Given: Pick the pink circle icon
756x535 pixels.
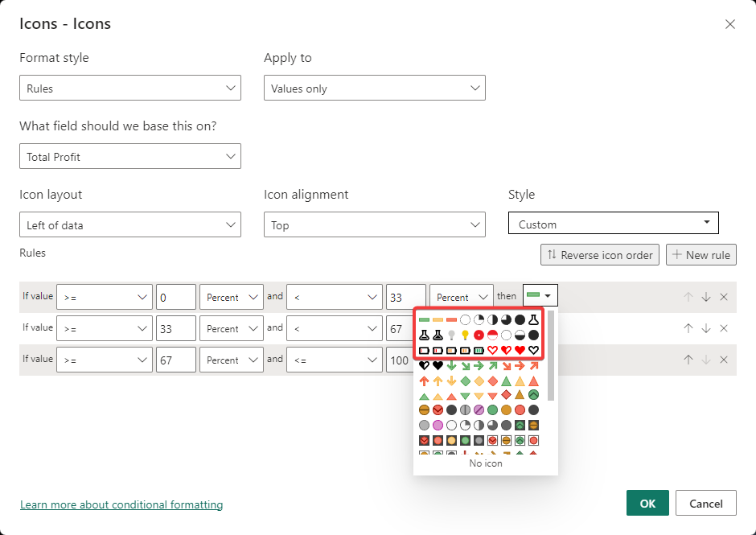Looking at the screenshot, I should pos(438,425).
